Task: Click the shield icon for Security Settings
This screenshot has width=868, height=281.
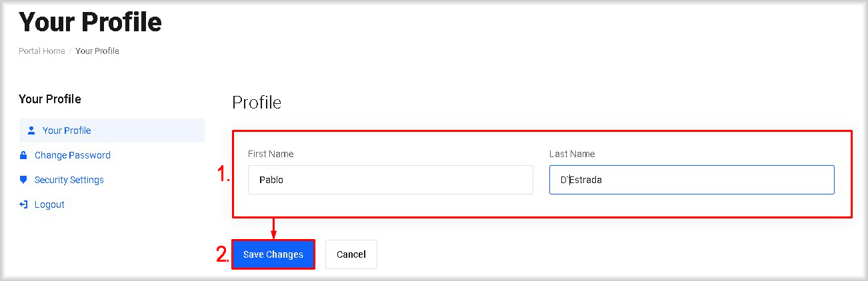Action: [23, 180]
